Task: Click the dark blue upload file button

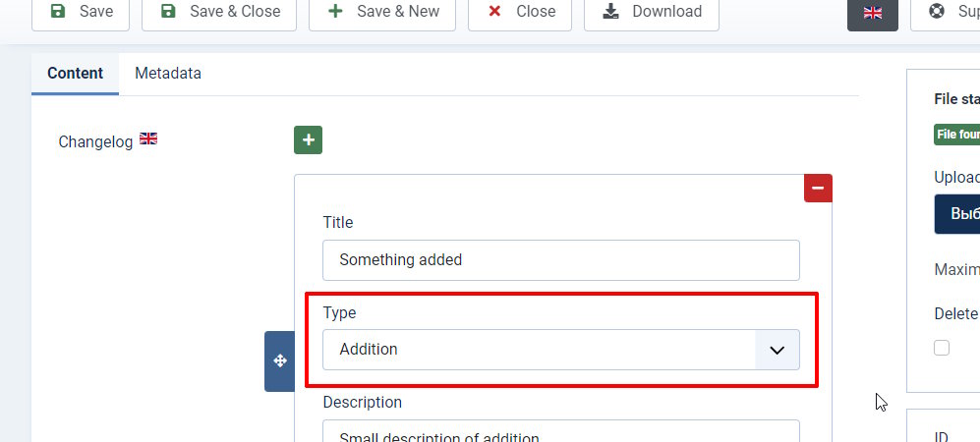Action: point(958,214)
